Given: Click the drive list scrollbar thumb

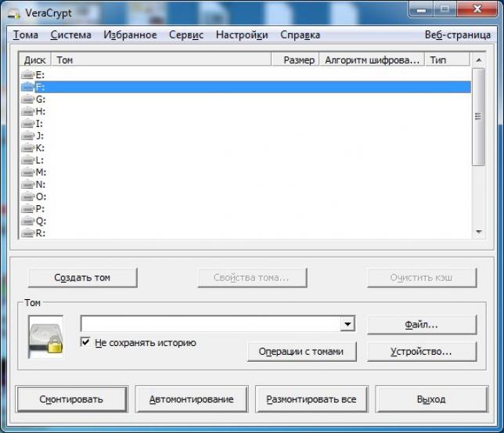Looking at the screenshot, I should [x=478, y=117].
